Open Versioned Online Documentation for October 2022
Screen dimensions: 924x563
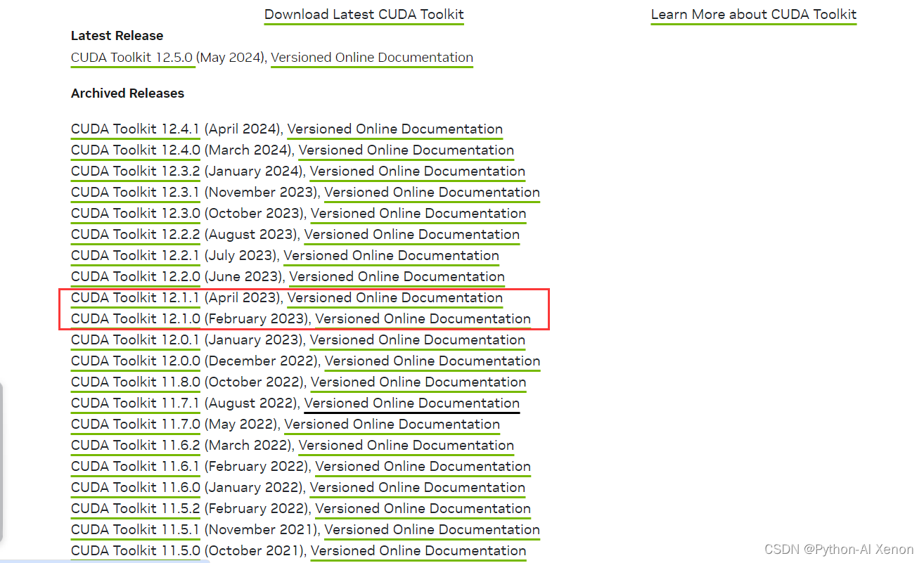point(418,382)
